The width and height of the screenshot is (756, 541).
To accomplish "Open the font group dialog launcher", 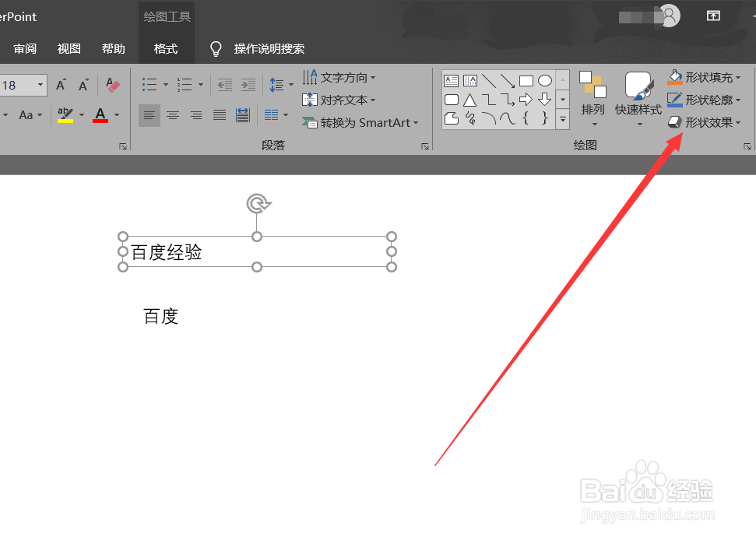I will [x=123, y=146].
